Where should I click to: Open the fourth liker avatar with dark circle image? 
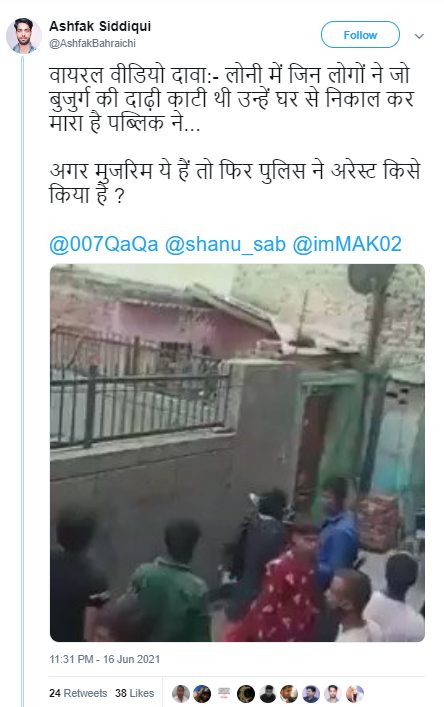click(x=246, y=693)
